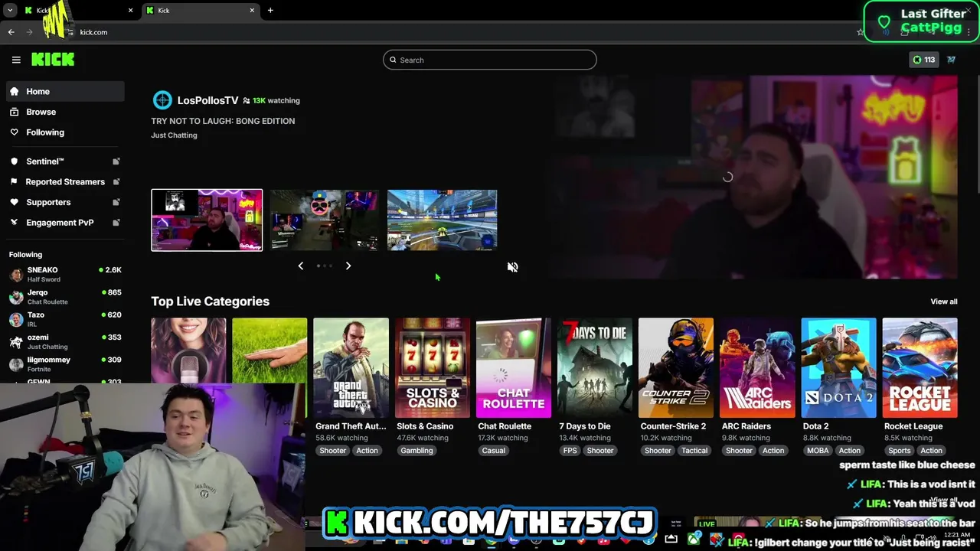Image resolution: width=980 pixels, height=551 pixels.
Task: Focus the Kick search field
Action: (490, 60)
